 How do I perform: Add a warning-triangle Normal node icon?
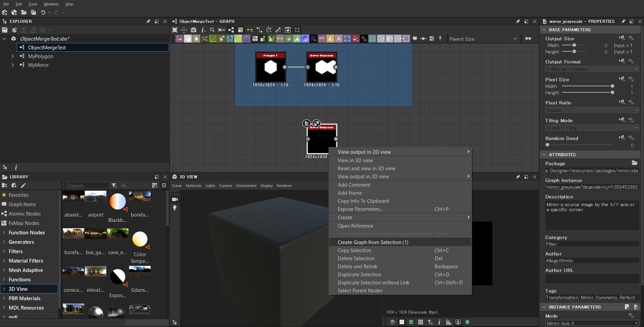(330, 39)
